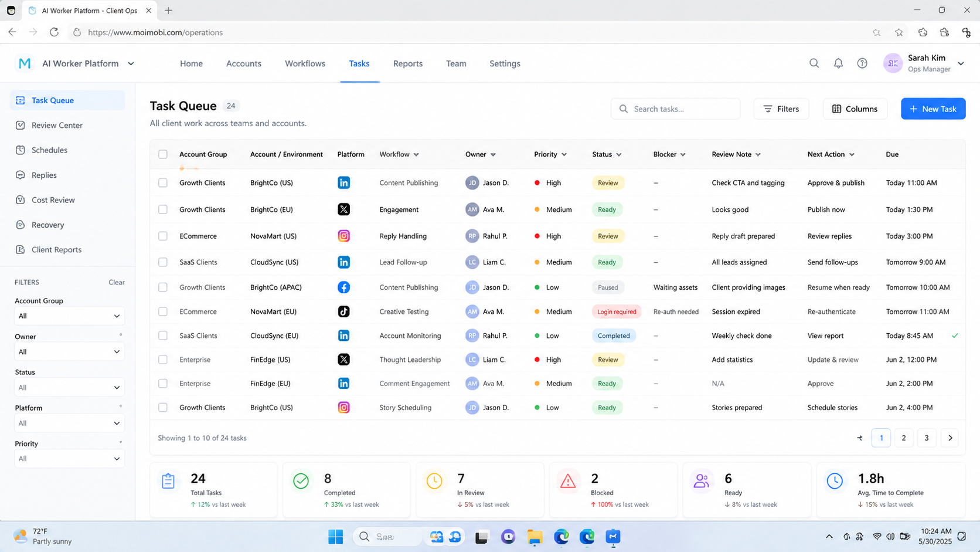
Task: Open the Workflows tab
Action: [x=305, y=63]
